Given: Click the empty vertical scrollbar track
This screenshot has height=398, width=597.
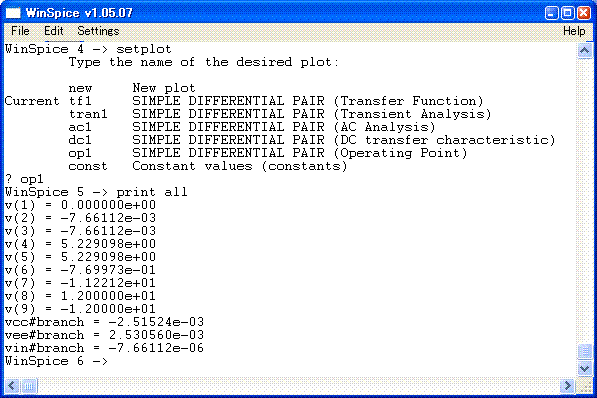Looking at the screenshot, I should pyautogui.click(x=584, y=200).
